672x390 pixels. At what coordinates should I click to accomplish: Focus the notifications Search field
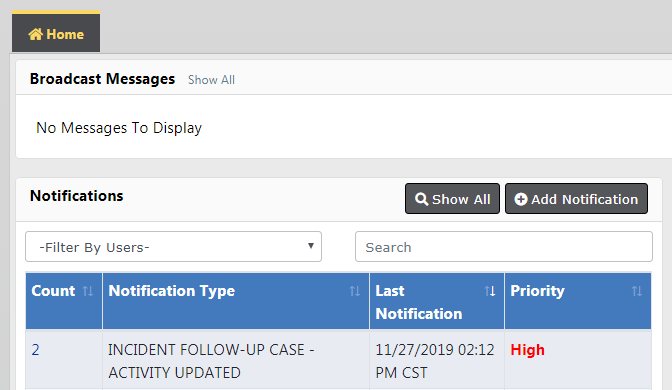tap(504, 247)
